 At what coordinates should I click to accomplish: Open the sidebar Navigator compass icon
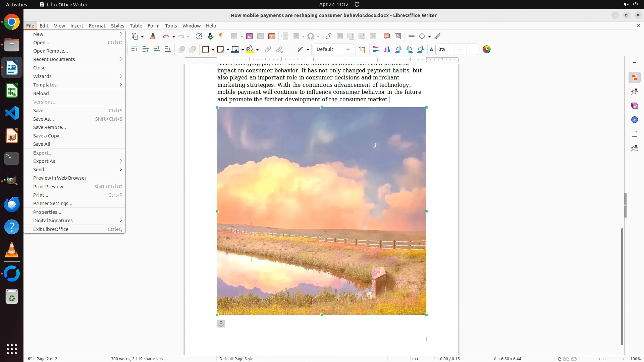[x=634, y=120]
